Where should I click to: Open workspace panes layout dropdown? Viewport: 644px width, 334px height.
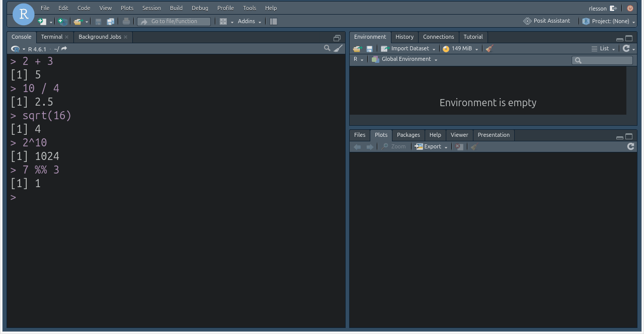click(226, 22)
